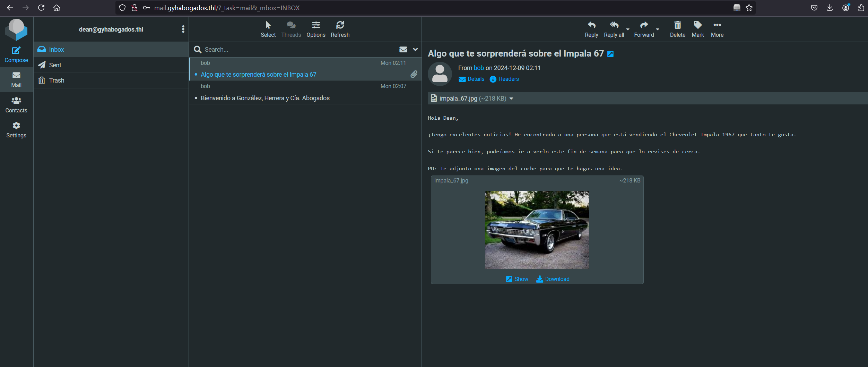Open the Trash folder
Screen dimensions: 868x367
tap(111, 80)
